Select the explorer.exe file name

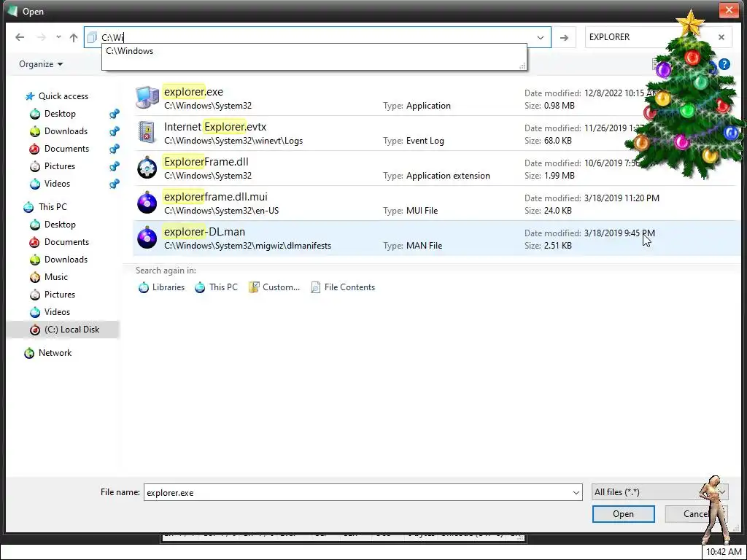point(193,92)
